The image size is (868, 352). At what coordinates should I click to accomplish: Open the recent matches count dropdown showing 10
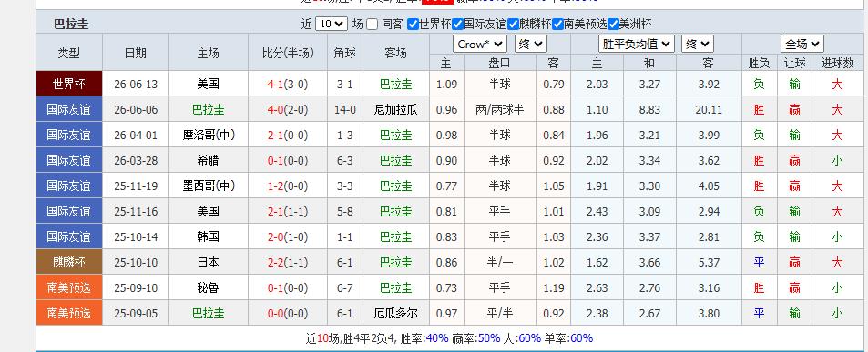point(332,25)
